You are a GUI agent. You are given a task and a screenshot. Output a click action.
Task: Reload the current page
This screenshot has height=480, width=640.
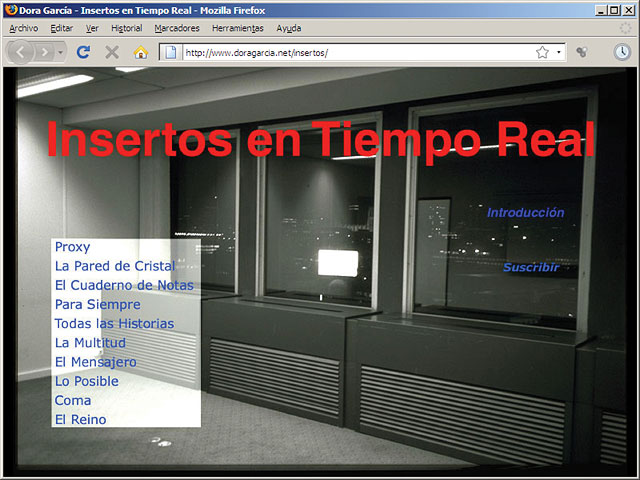pos(83,52)
